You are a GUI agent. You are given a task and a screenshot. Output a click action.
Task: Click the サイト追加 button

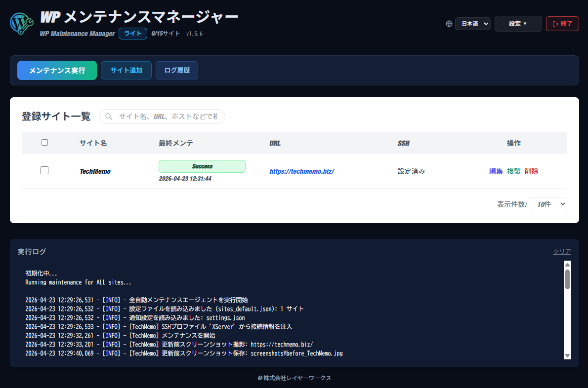pos(126,70)
